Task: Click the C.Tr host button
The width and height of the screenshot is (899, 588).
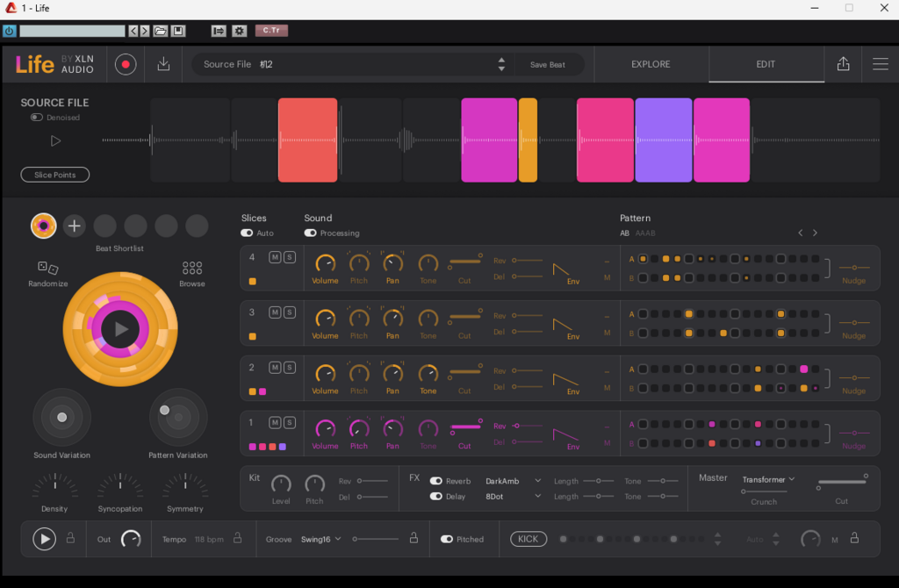Action: pos(272,31)
